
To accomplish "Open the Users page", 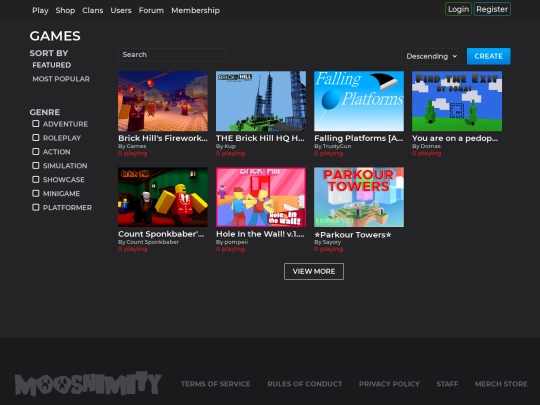I will (121, 10).
